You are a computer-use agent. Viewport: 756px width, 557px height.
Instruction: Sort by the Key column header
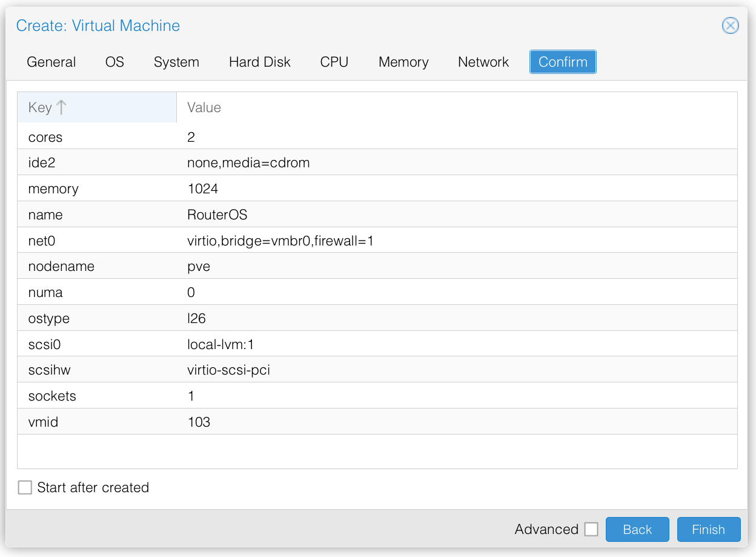(x=97, y=107)
